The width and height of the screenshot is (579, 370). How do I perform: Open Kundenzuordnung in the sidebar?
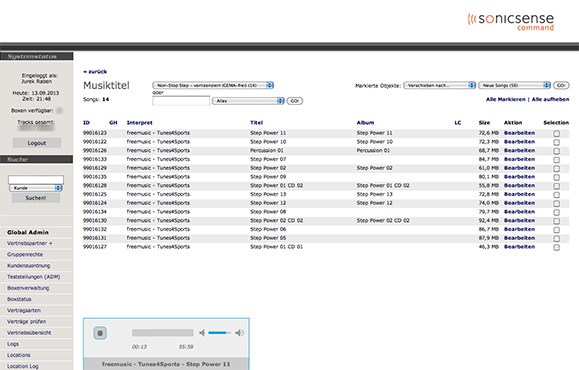coord(28,265)
